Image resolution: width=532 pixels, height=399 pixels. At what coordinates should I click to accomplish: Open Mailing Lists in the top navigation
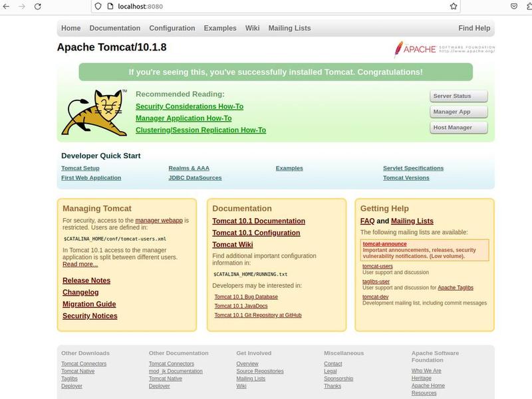(x=289, y=28)
